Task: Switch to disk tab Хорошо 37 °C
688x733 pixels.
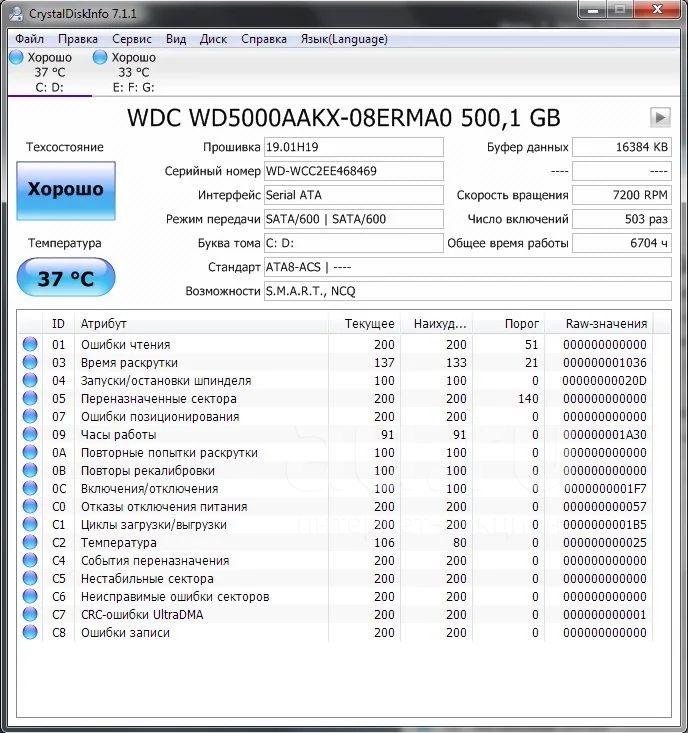Action: [50, 72]
